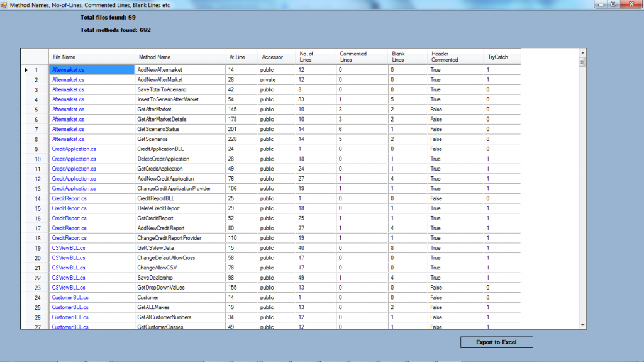Select the ChangeCreditReportProvider method cell

180,238
